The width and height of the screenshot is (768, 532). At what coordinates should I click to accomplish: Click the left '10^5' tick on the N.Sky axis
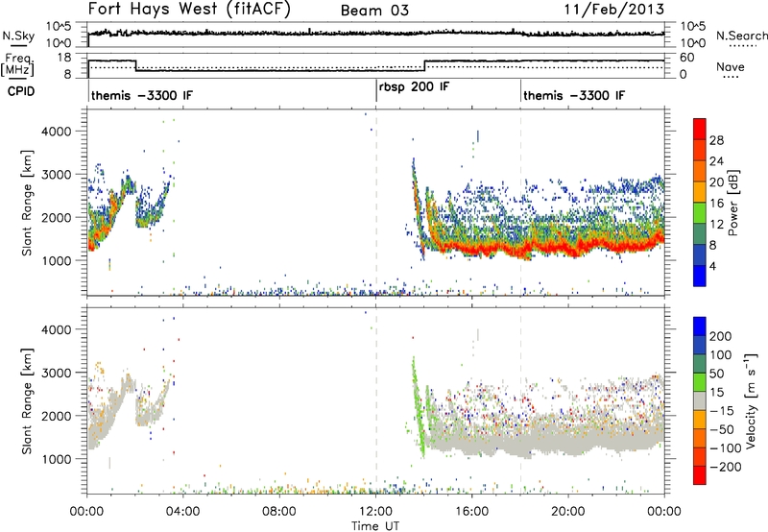pyautogui.click(x=59, y=27)
